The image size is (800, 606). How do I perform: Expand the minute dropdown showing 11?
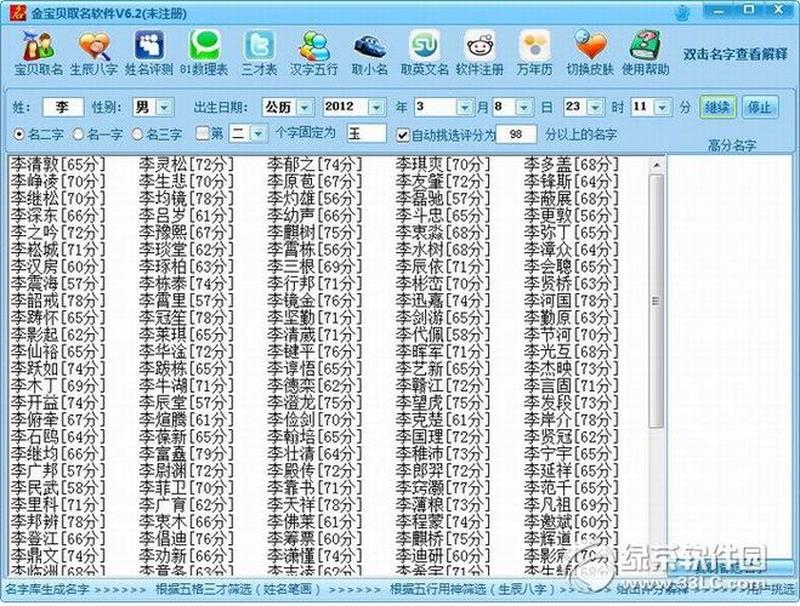pos(662,108)
